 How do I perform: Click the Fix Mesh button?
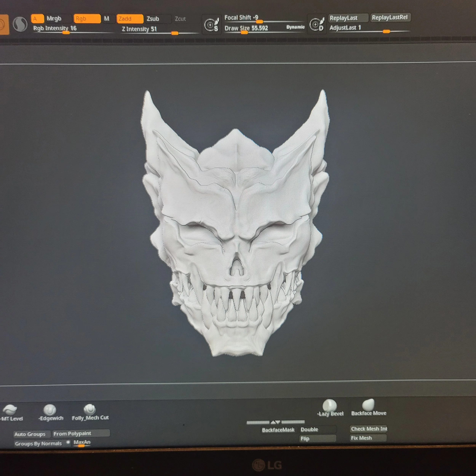point(368,438)
